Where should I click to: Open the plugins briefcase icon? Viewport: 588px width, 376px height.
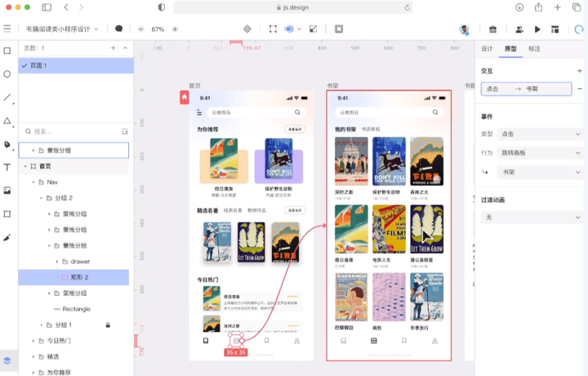[492, 29]
